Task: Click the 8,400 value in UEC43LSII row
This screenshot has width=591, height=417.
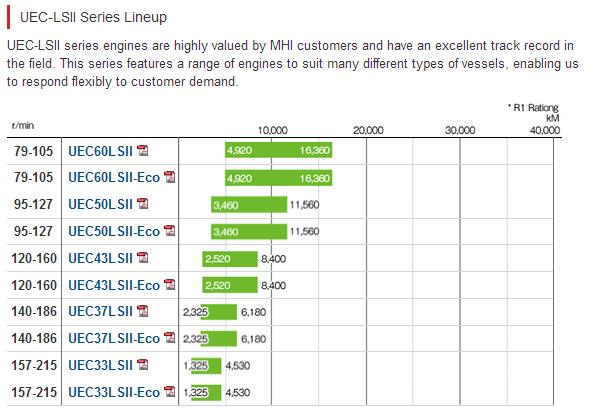Action: [x=274, y=259]
